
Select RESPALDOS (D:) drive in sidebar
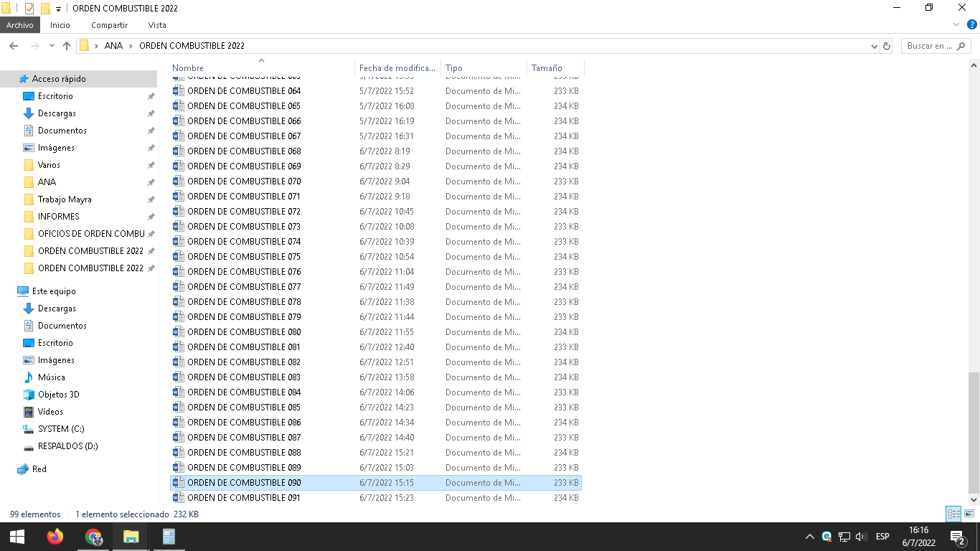67,446
